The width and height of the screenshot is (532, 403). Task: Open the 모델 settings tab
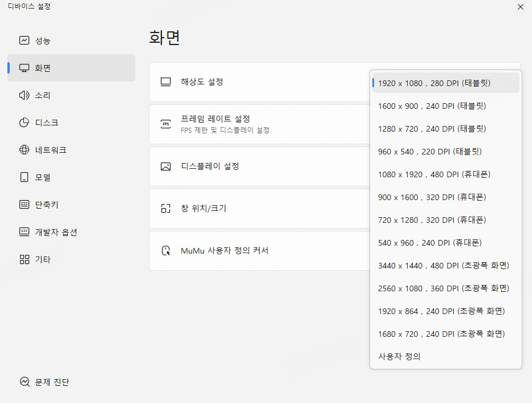pyautogui.click(x=71, y=177)
